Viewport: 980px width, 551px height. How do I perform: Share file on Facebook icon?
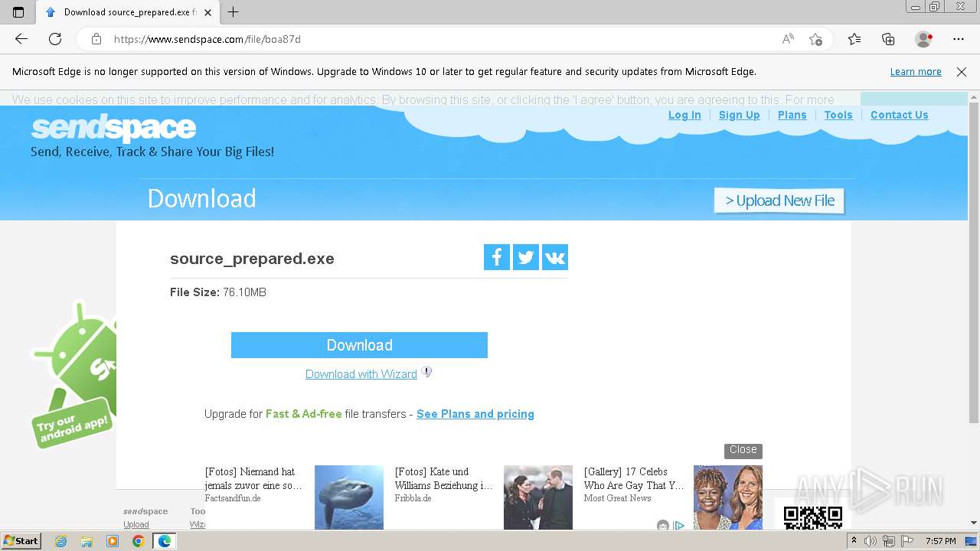point(497,257)
